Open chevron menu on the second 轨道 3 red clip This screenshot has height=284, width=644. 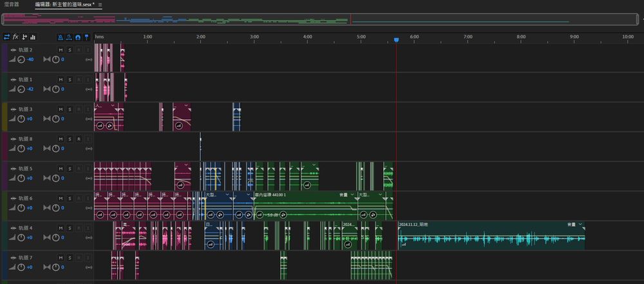click(x=187, y=105)
